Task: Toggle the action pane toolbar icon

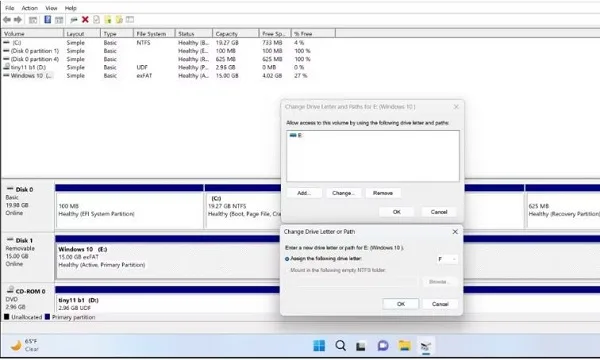Action: pos(59,20)
